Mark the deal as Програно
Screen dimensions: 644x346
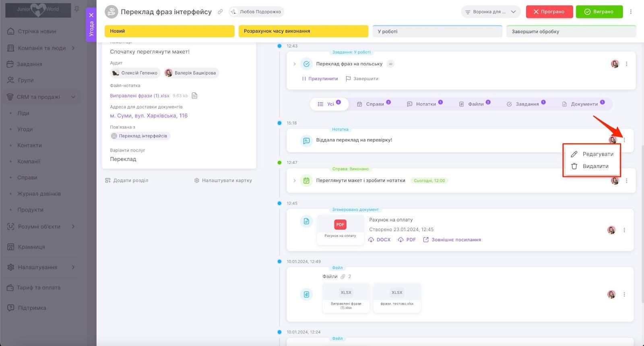pyautogui.click(x=549, y=12)
